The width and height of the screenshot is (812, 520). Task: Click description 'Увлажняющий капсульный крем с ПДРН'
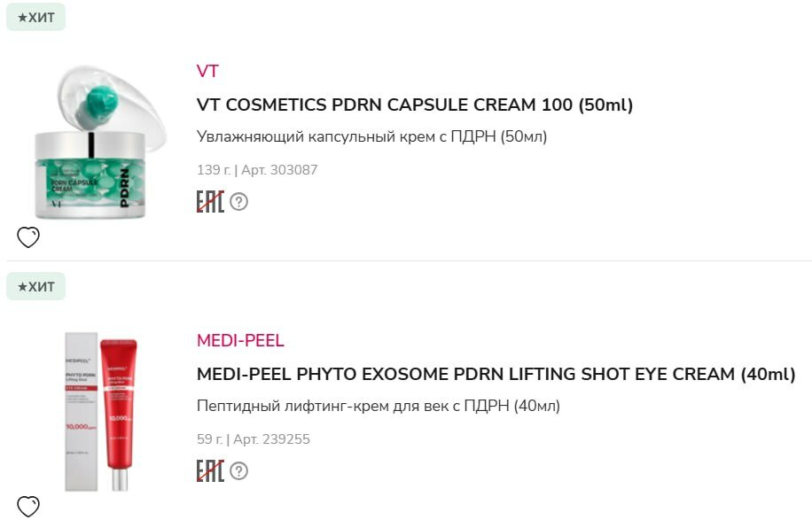point(371,137)
